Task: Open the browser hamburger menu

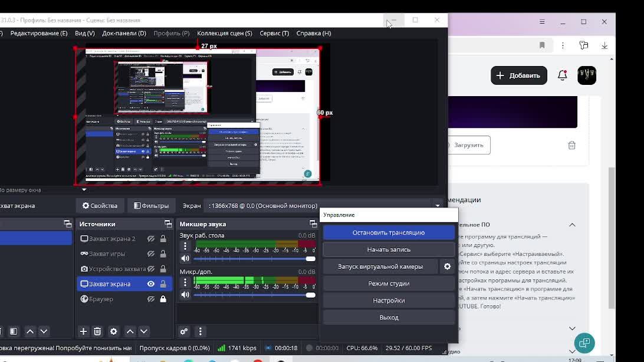Action: click(x=542, y=22)
